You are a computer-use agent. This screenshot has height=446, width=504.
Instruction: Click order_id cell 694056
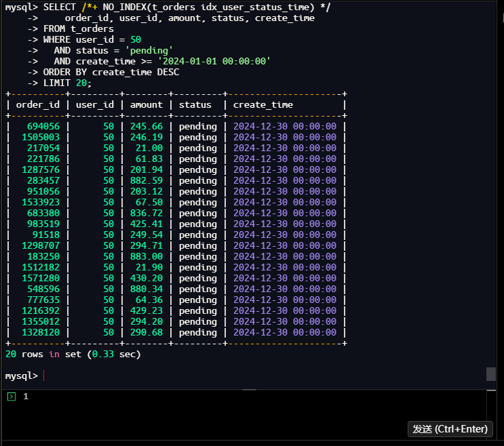click(x=43, y=127)
